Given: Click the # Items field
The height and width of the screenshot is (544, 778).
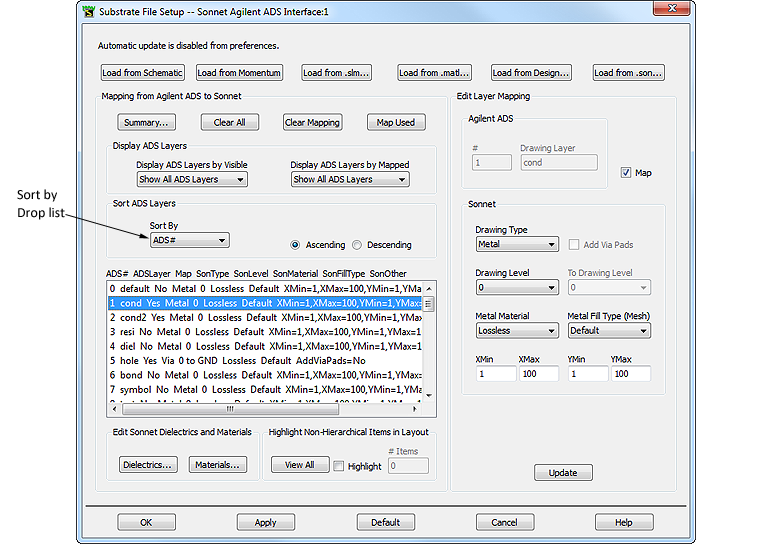Looking at the screenshot, I should tap(408, 466).
